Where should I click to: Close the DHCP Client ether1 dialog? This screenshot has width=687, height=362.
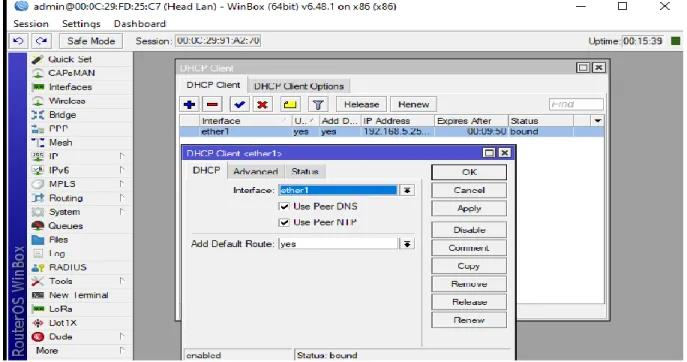(x=505, y=153)
